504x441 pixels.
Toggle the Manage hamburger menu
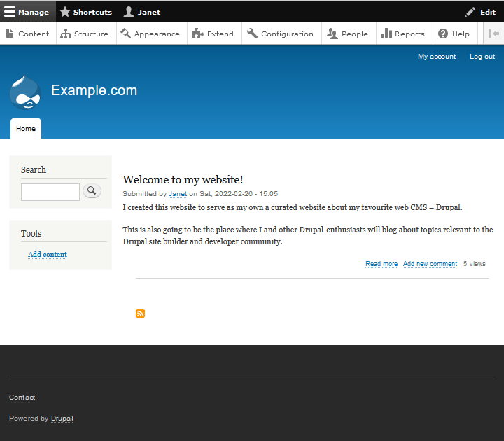point(27,12)
